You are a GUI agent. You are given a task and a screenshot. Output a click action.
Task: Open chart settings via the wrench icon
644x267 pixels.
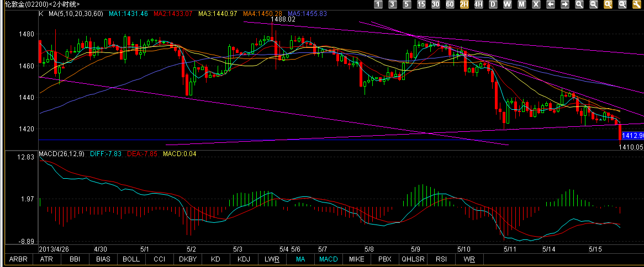coord(637,4)
